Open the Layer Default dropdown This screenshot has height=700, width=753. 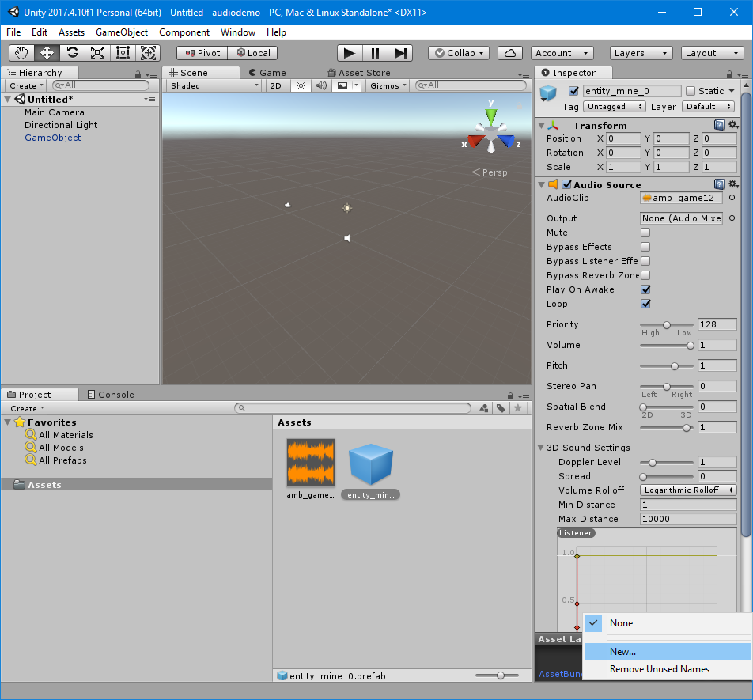click(x=709, y=107)
